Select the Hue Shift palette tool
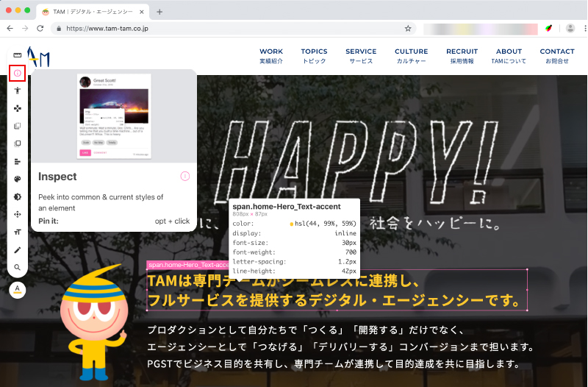Screen dimensions: 588x387 17,179
